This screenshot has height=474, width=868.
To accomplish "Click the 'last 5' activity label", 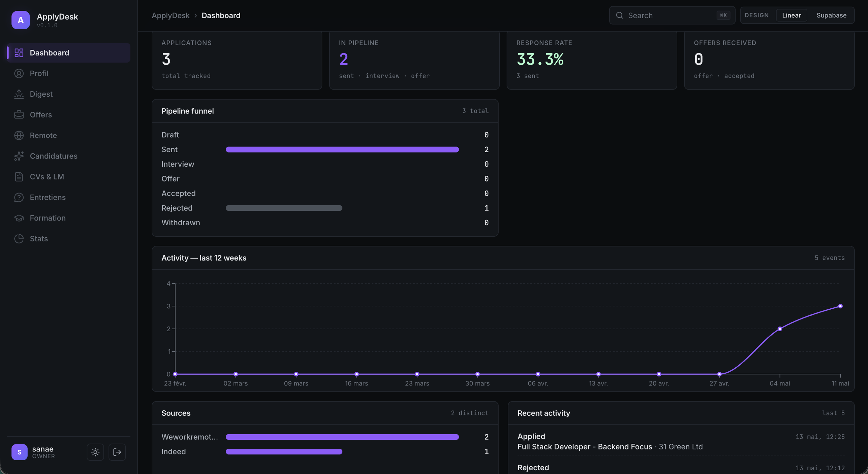I will pos(833,413).
